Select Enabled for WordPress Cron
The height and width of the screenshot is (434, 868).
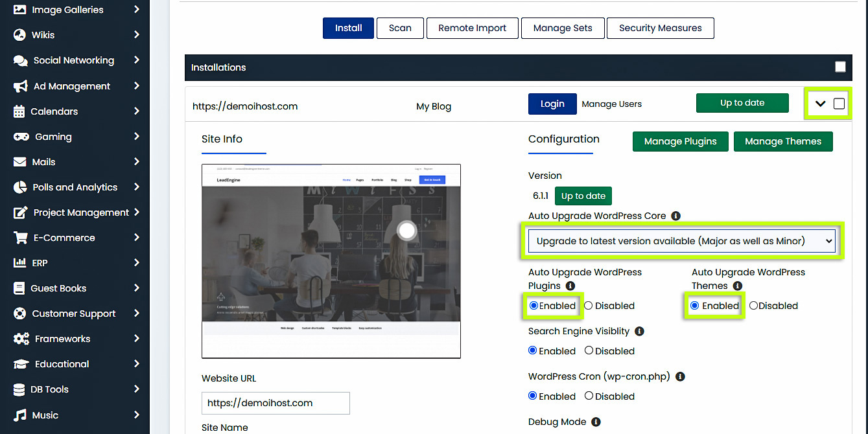click(x=533, y=396)
